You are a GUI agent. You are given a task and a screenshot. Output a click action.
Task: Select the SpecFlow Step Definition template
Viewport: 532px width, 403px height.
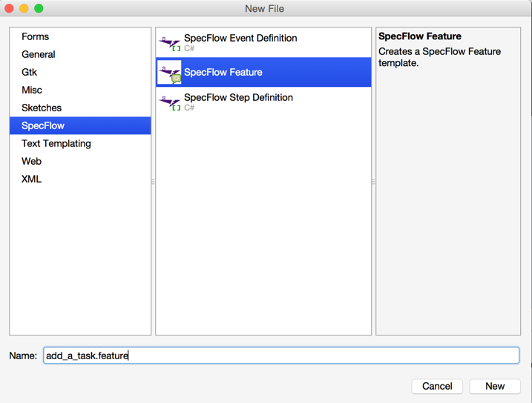[x=263, y=102]
